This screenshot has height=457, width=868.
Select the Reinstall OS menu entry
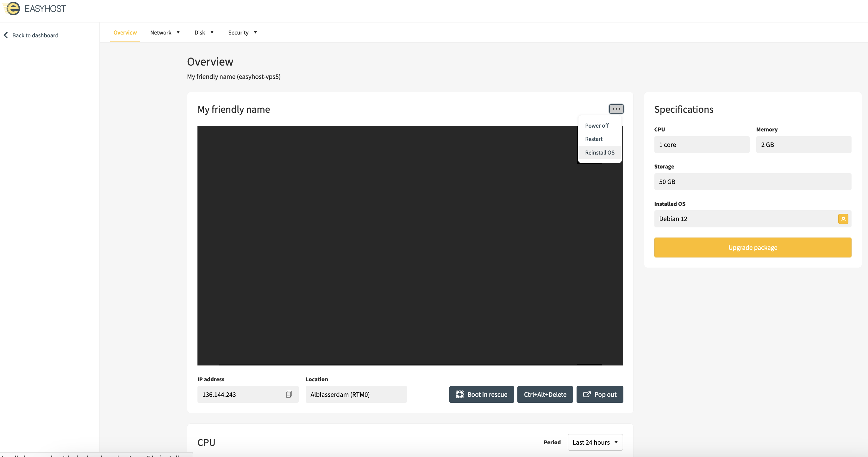(599, 152)
